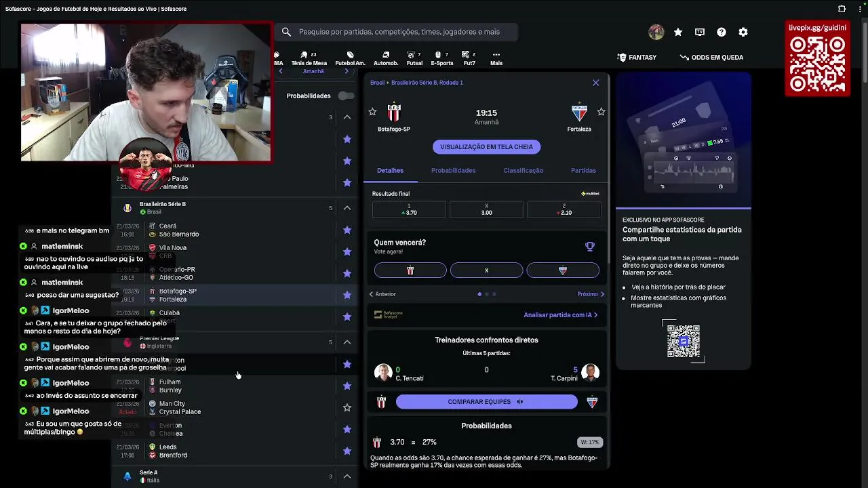Vote for Botafogo-SP to win
The image size is (868, 488).
[x=410, y=270]
